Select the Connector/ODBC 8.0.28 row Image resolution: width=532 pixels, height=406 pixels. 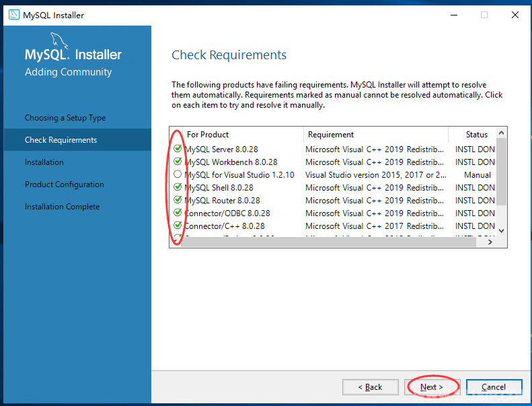pos(333,213)
